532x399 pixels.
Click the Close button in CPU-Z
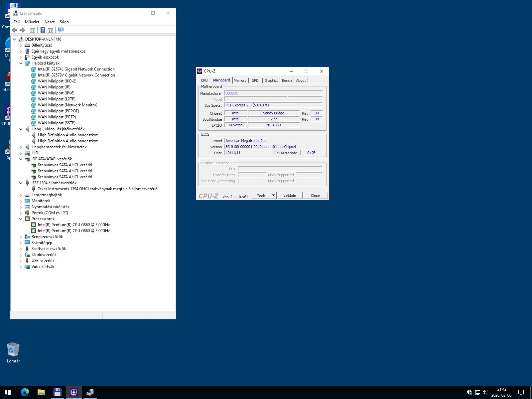pos(315,196)
